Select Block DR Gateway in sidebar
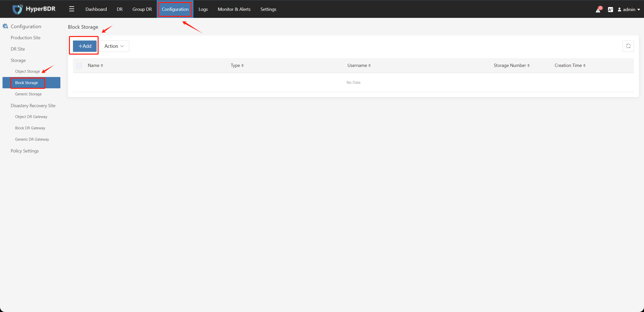Image resolution: width=644 pixels, height=312 pixels. coord(30,128)
